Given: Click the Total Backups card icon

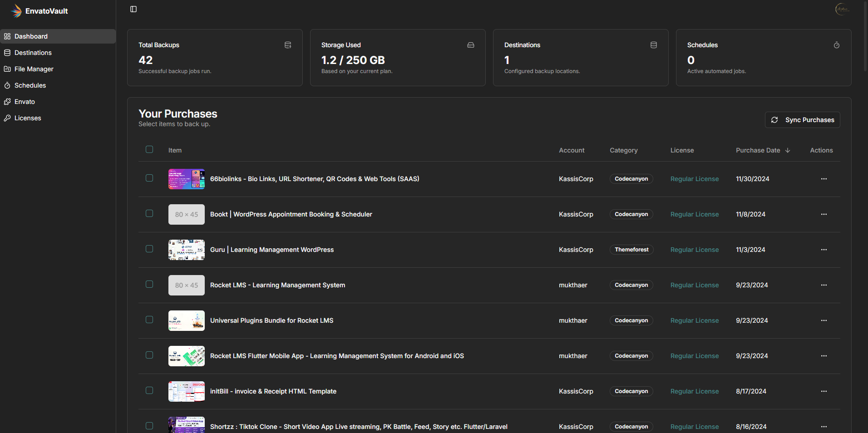Looking at the screenshot, I should (x=288, y=45).
